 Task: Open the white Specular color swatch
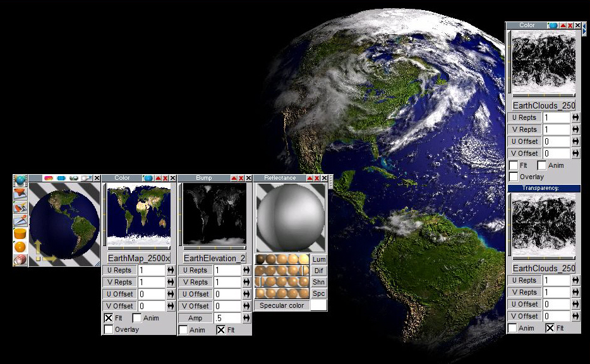318,305
